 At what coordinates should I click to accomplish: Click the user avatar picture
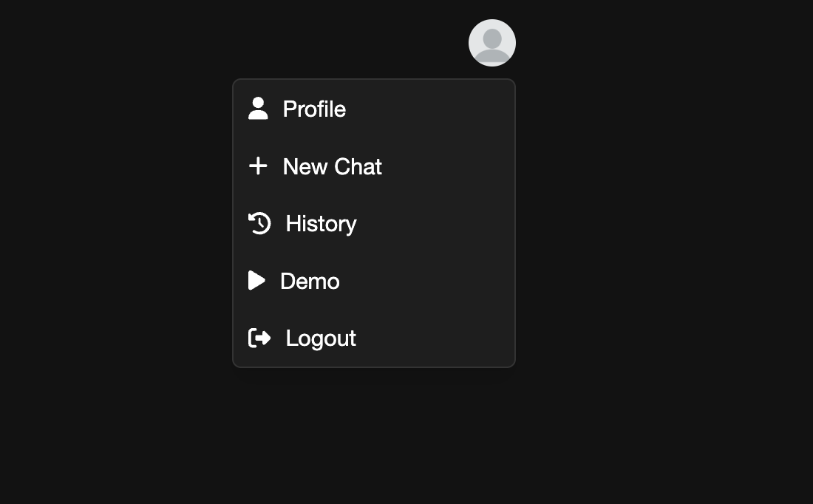492,43
